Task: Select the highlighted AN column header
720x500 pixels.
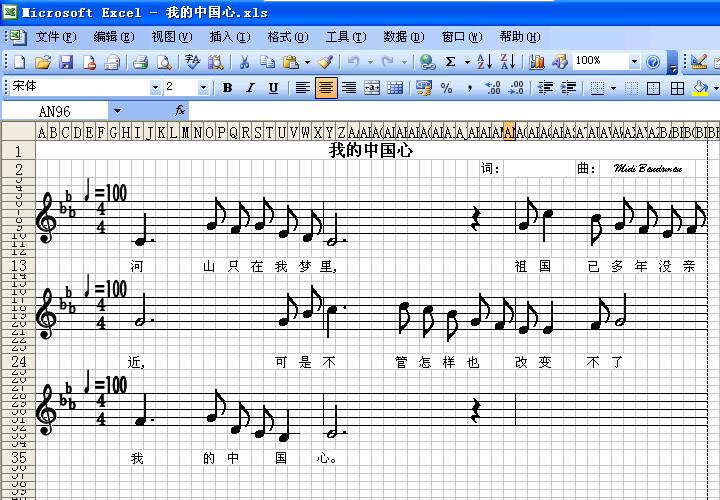Action: click(x=509, y=132)
